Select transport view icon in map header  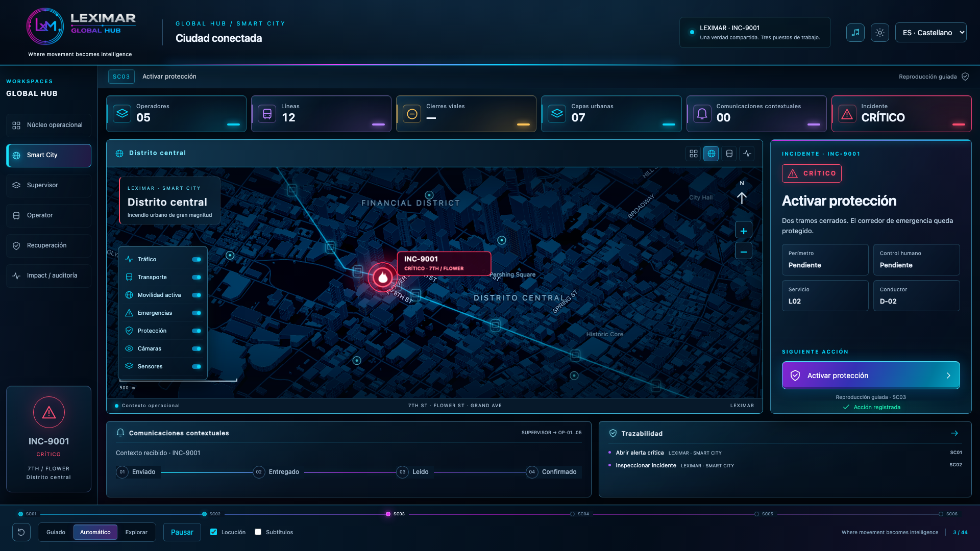pos(729,154)
